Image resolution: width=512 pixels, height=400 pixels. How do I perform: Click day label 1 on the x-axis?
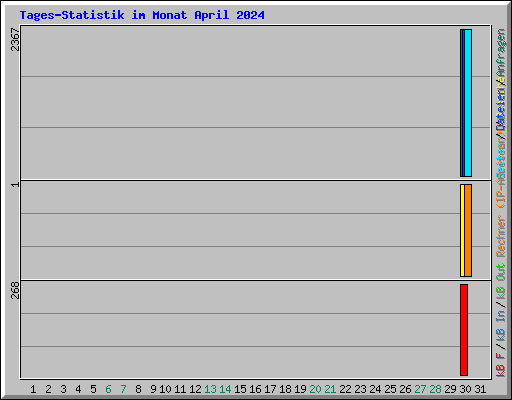[33, 389]
